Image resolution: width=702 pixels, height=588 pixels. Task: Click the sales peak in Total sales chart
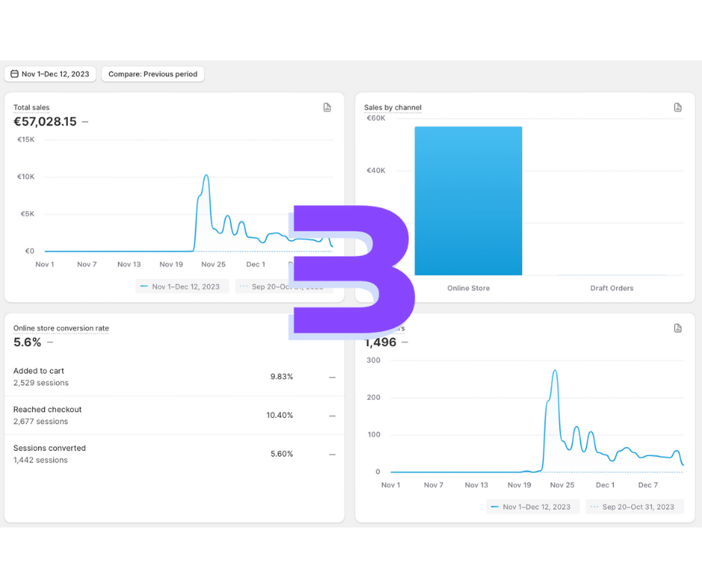click(206, 175)
